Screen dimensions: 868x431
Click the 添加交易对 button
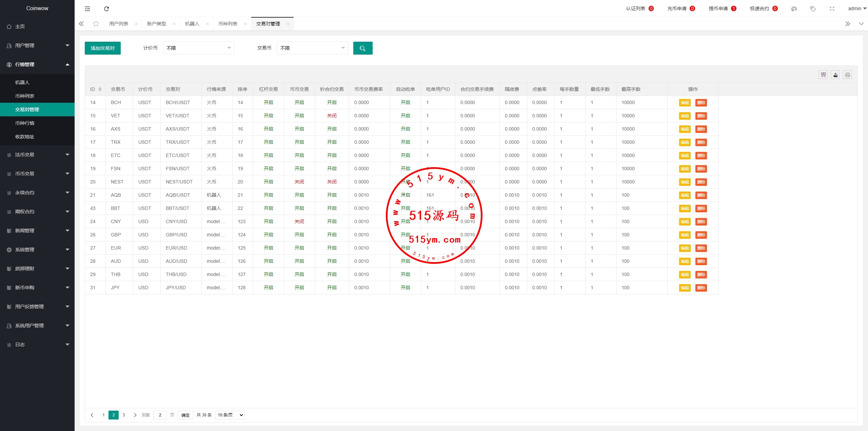pos(102,48)
